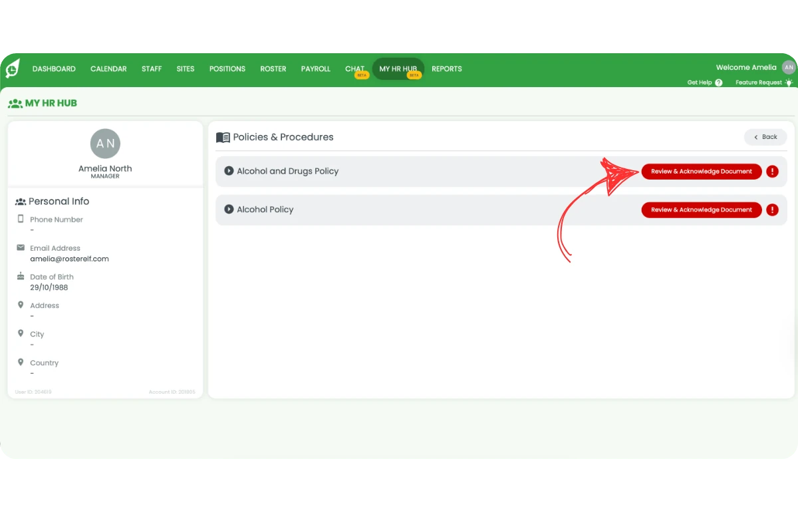Click the Policies & Procedures heading
798x532 pixels.
coord(283,137)
